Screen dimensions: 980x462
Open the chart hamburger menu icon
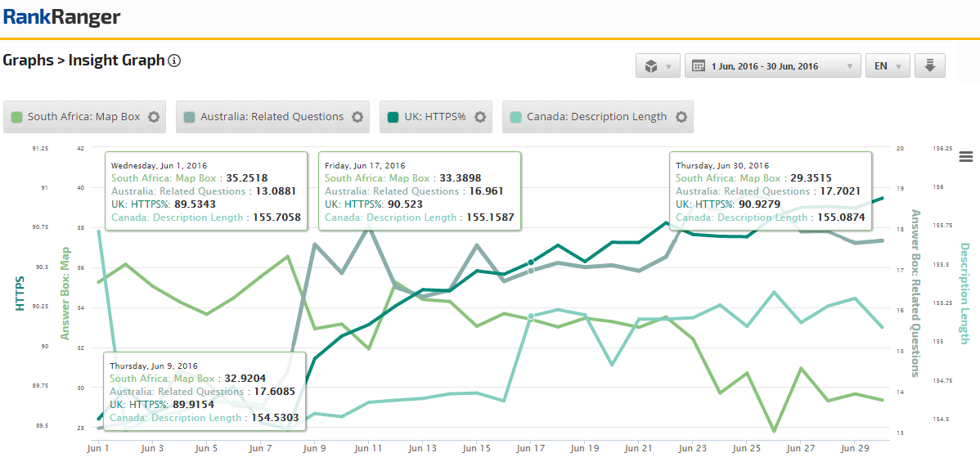[x=966, y=157]
